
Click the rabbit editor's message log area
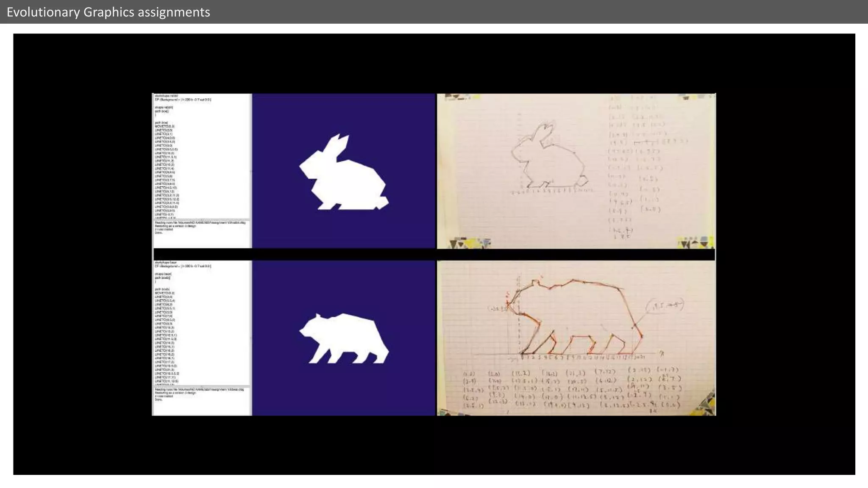202,234
